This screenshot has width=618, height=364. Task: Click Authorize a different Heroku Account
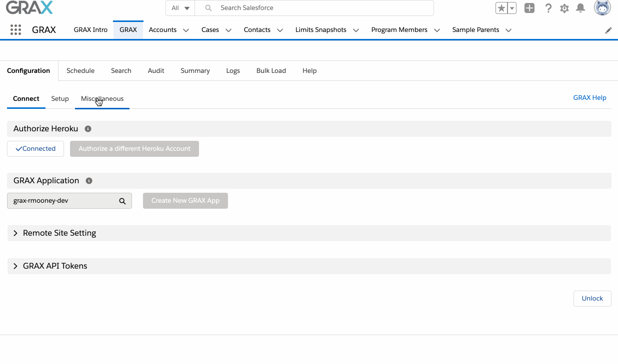point(134,149)
